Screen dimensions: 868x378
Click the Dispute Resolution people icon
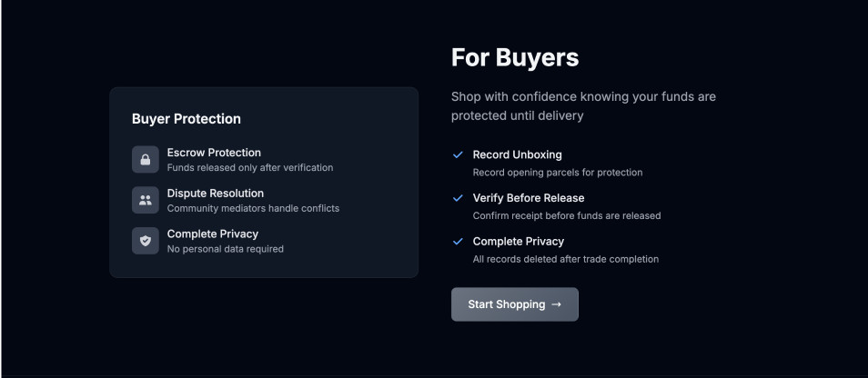click(145, 200)
